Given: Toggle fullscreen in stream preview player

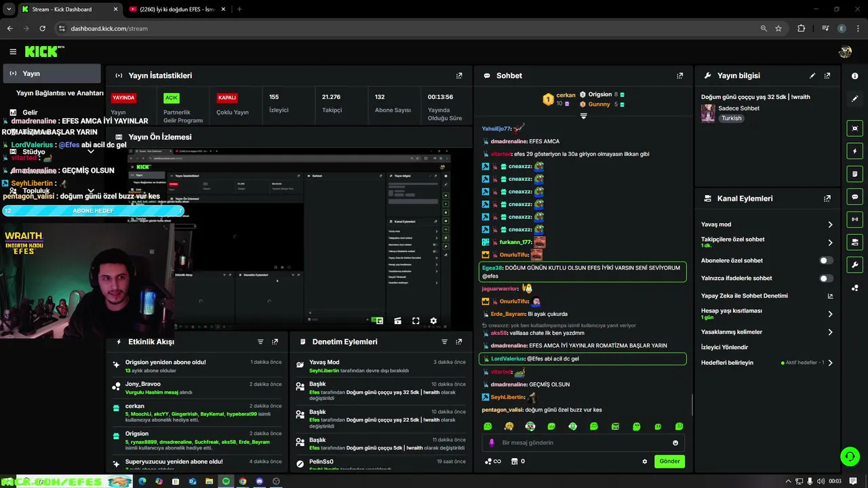Looking at the screenshot, I should click(416, 321).
